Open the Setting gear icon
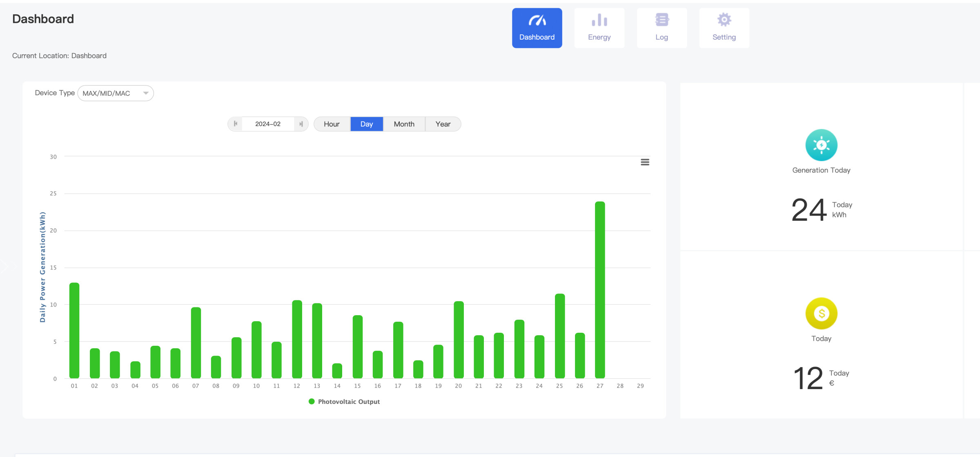The image size is (980, 457). pos(724,20)
